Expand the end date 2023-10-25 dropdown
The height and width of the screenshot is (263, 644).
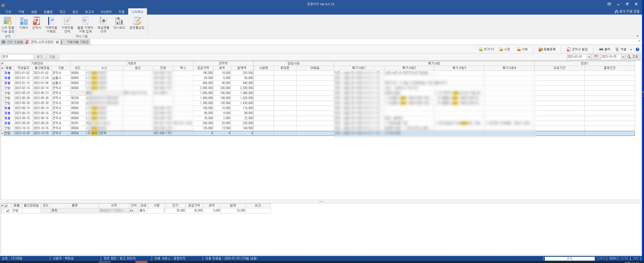tap(623, 57)
